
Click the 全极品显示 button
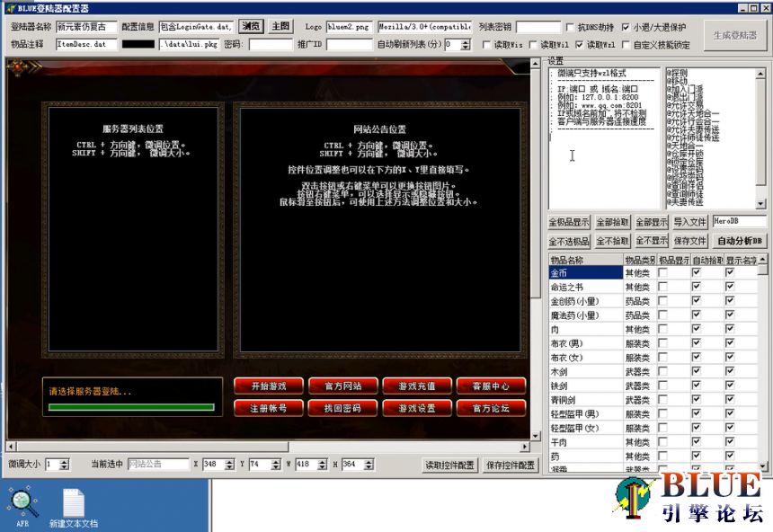coord(569,222)
